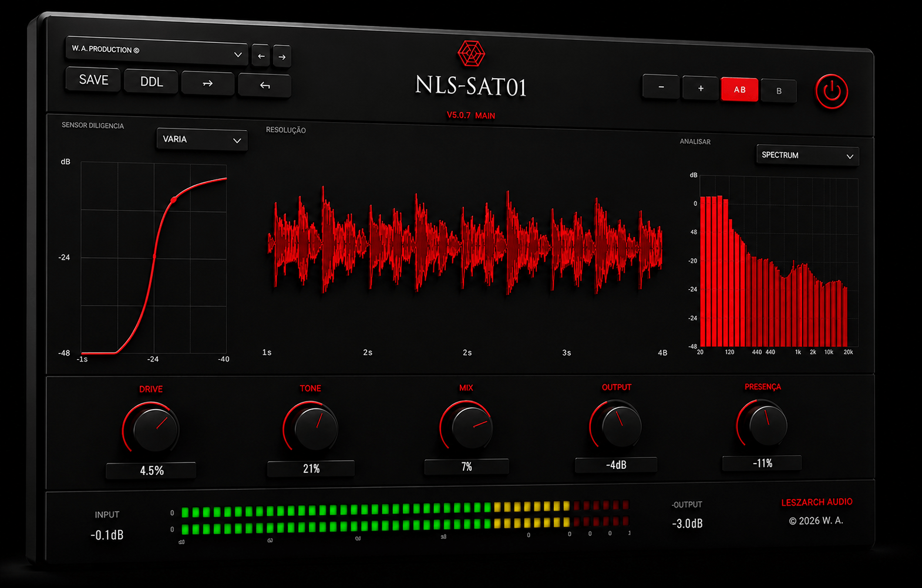This screenshot has width=922, height=588.
Task: Click the plus button near AB
Action: coord(701,88)
